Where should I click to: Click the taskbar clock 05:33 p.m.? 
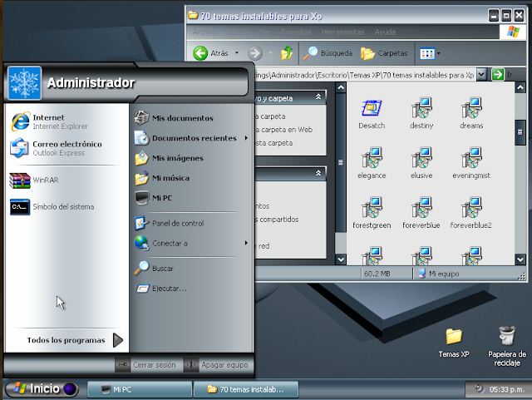[x=506, y=389]
